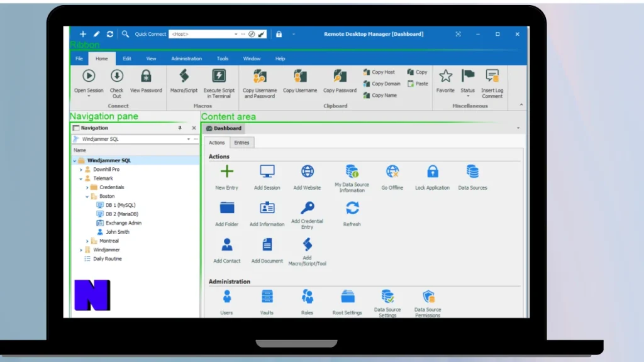Click the Check Out ribbon icon
Viewport: 644px width, 362px height.
(116, 76)
